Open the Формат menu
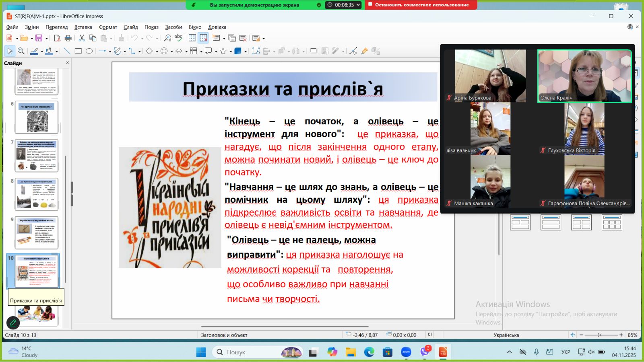 coord(108,27)
